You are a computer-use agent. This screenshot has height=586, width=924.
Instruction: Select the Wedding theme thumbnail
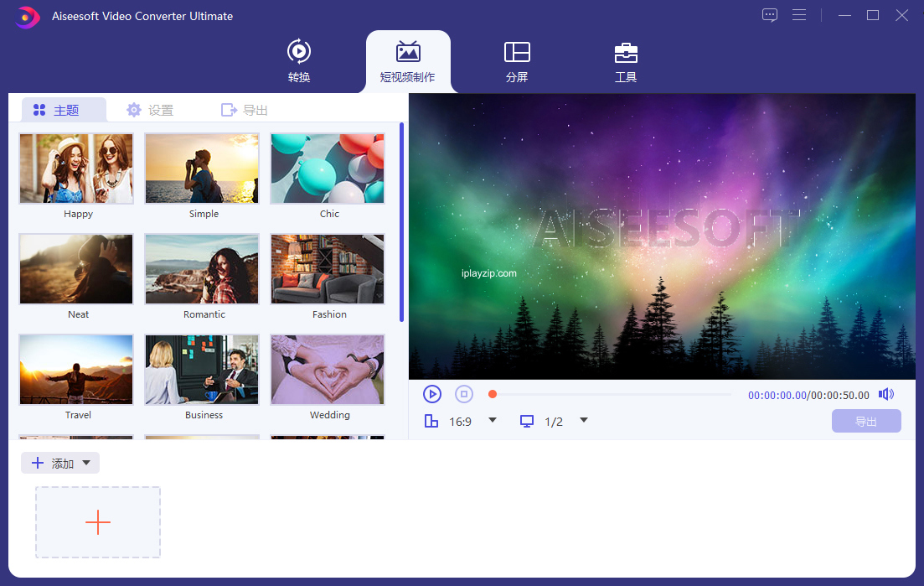pyautogui.click(x=328, y=370)
